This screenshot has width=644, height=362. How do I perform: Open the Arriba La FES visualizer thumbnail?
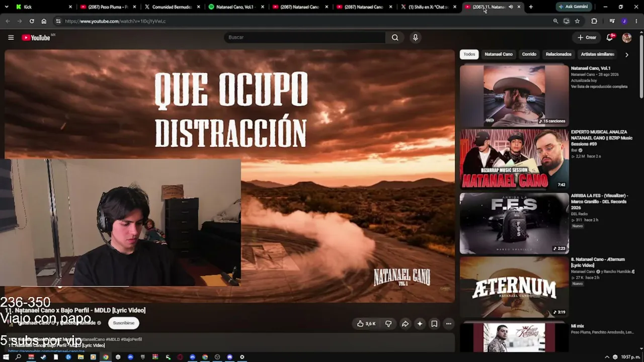coord(514,223)
